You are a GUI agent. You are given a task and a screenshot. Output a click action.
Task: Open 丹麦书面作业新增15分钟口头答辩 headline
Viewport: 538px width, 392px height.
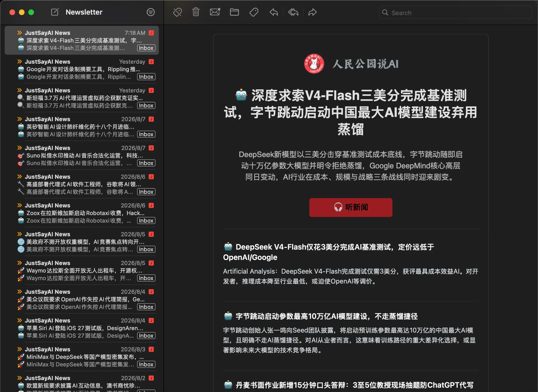[349, 385]
